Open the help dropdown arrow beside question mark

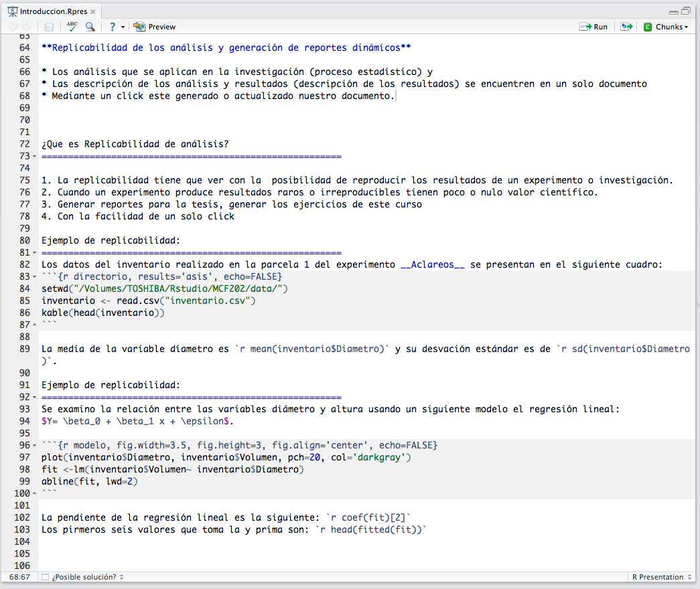tap(123, 27)
